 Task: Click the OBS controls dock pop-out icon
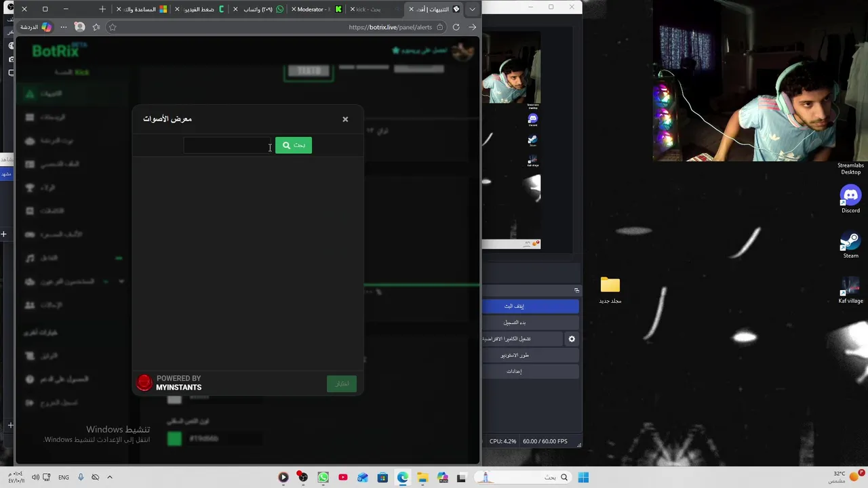click(576, 290)
